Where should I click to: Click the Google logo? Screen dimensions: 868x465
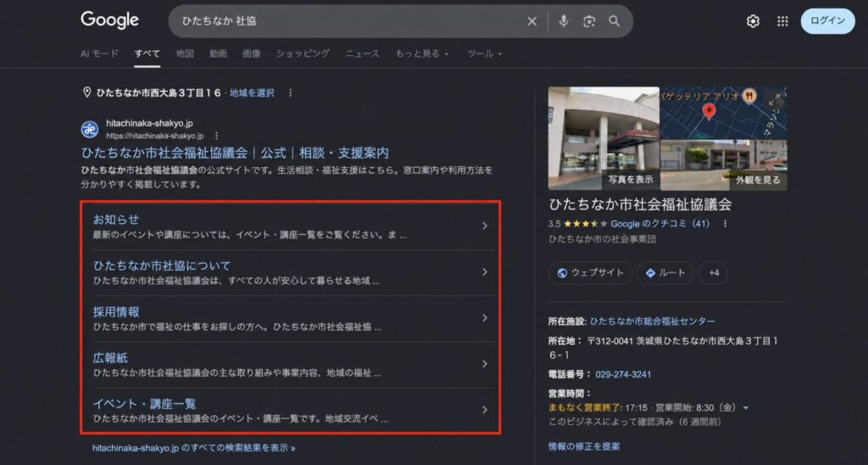click(x=109, y=20)
